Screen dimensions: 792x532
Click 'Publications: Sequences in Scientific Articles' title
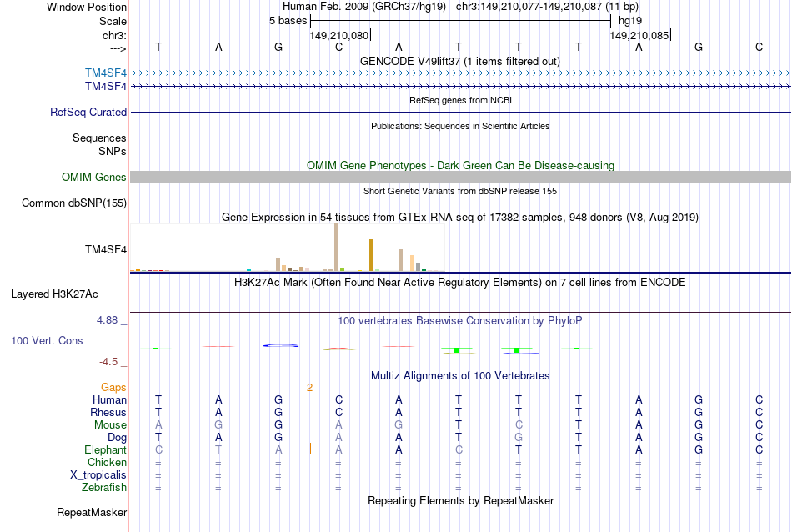pyautogui.click(x=460, y=126)
